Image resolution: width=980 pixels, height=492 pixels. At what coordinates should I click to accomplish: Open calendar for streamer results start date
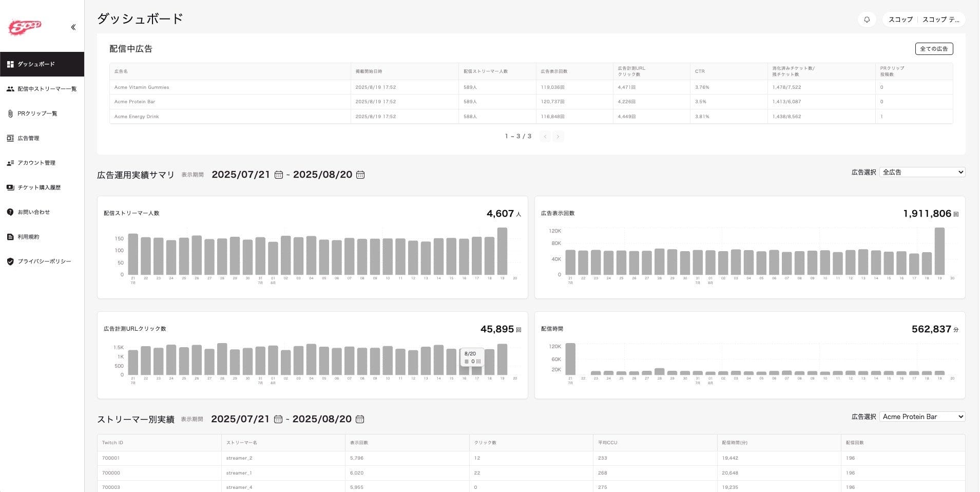(x=278, y=420)
